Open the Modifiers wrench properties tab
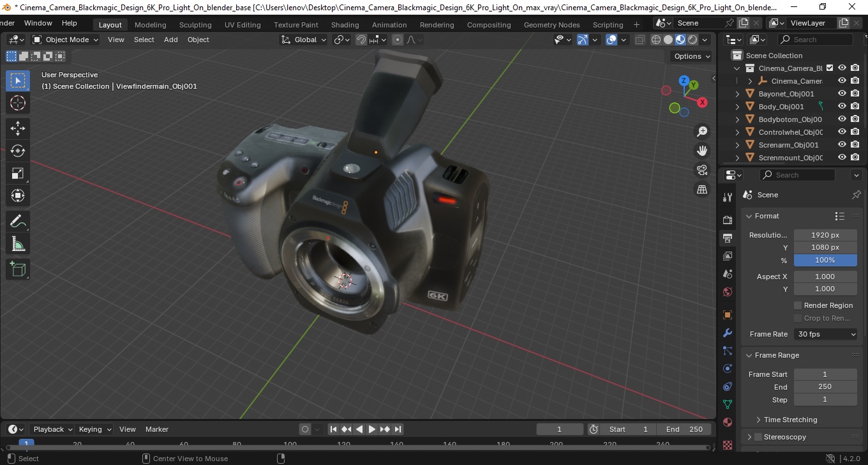The height and width of the screenshot is (465, 868). [727, 333]
